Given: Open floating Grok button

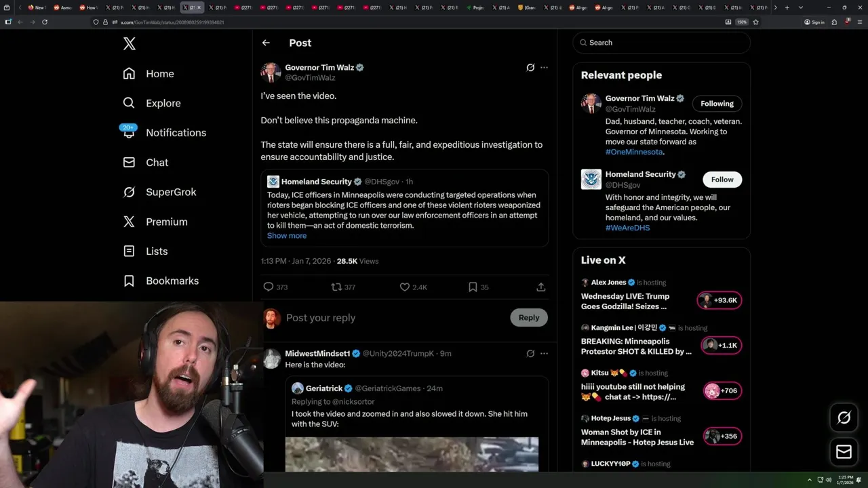Looking at the screenshot, I should (844, 418).
